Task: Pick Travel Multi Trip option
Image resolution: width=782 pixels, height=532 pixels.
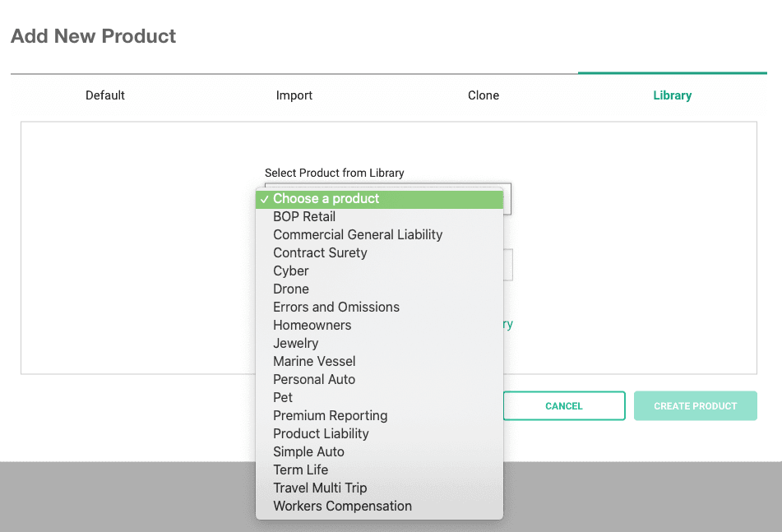Action: pyautogui.click(x=320, y=488)
